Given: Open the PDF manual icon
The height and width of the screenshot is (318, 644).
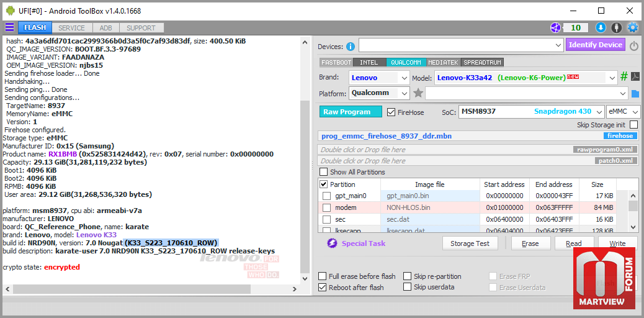Looking at the screenshot, I should (x=635, y=77).
